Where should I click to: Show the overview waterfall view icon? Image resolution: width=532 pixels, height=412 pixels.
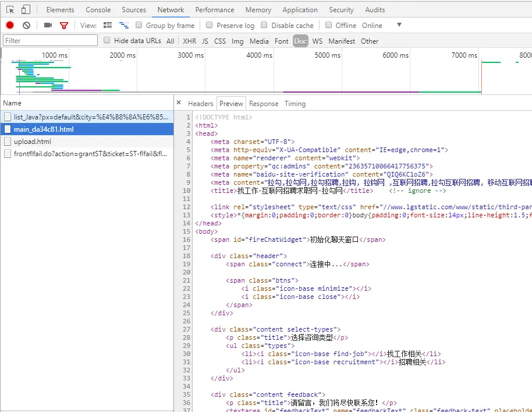(123, 25)
